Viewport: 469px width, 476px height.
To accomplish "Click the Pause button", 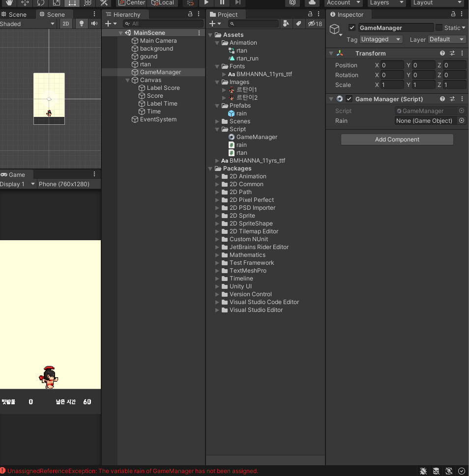I will [222, 2].
